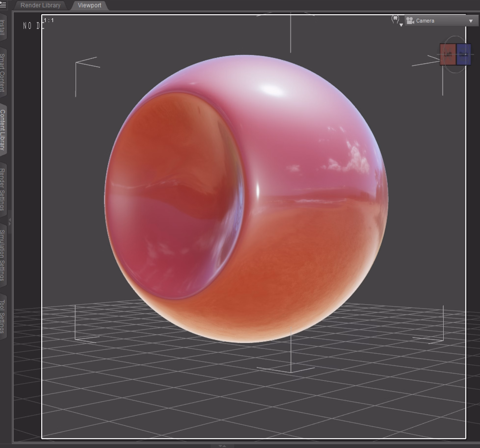The image size is (480, 448).
Task: Open the Smart Content side tab
Action: coord(2,73)
